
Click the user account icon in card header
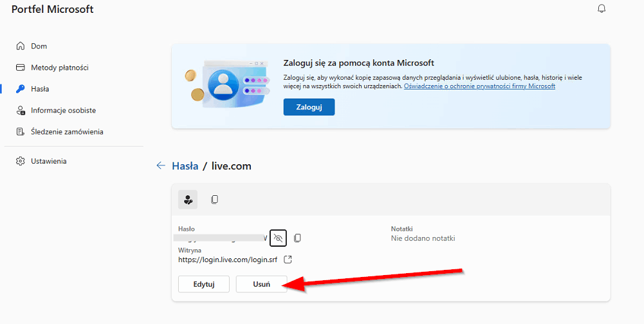[188, 200]
